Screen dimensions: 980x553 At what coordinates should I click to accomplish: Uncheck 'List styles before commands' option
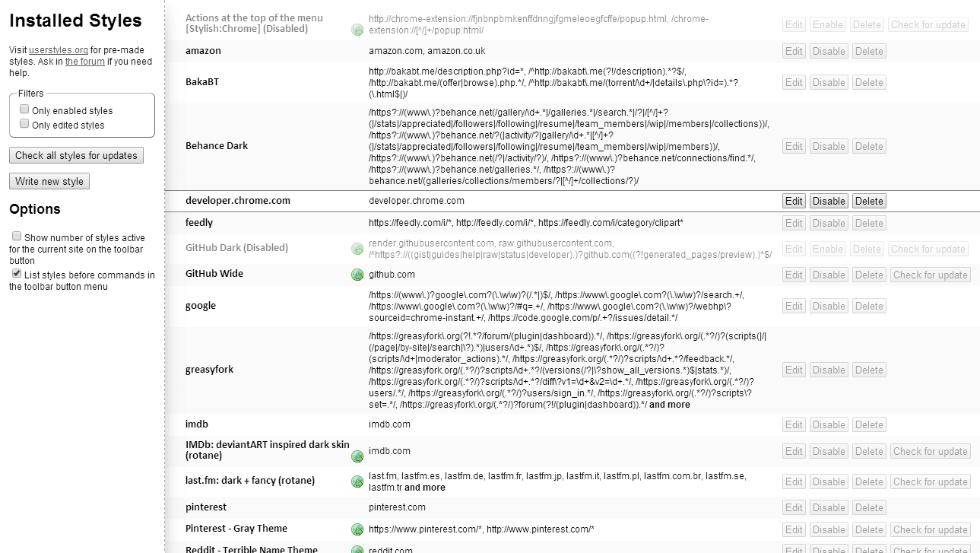(x=16, y=275)
